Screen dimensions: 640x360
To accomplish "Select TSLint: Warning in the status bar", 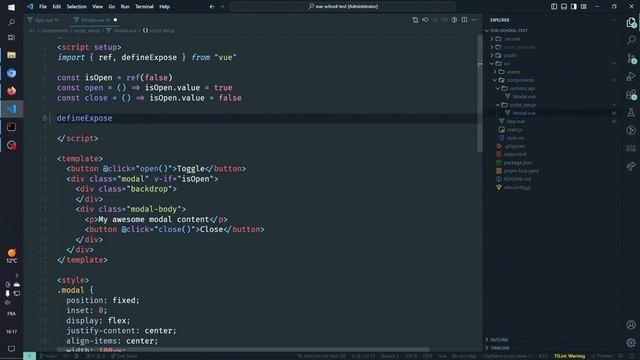I will (x=569, y=356).
